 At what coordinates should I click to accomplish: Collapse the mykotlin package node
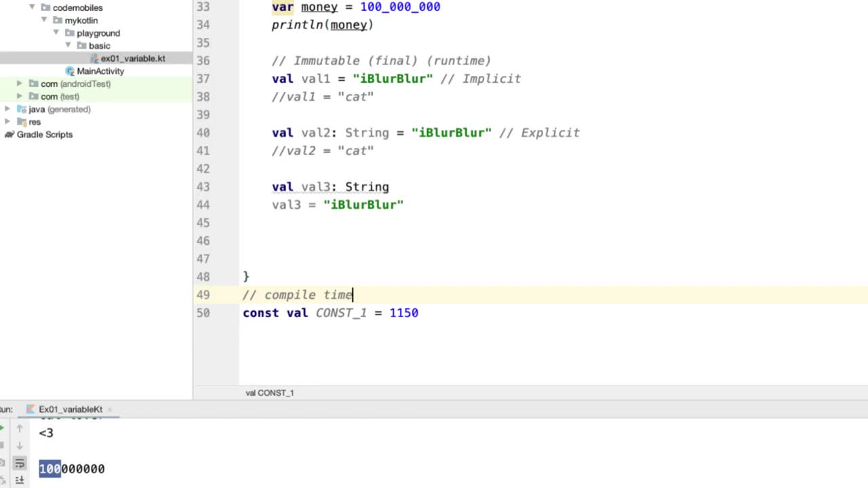pyautogui.click(x=43, y=20)
